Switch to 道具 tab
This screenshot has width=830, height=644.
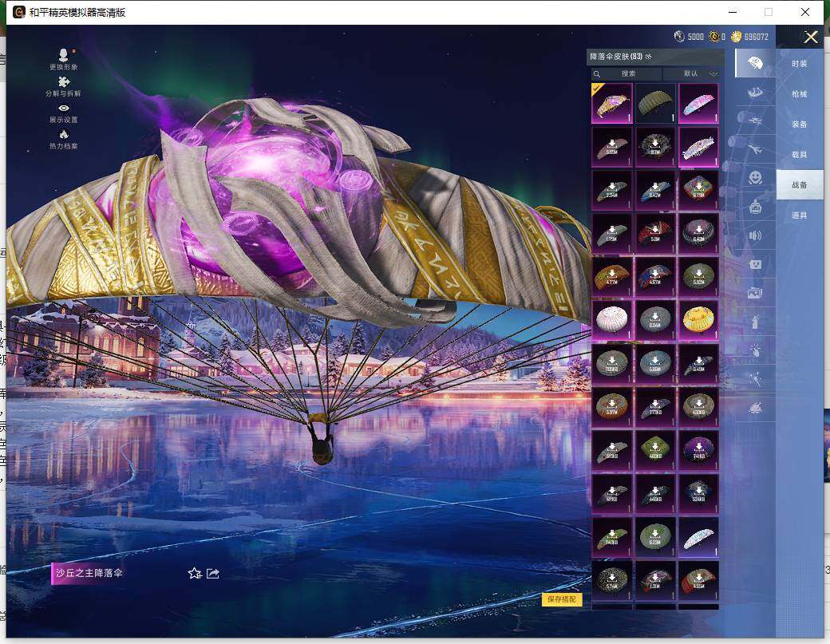click(800, 215)
